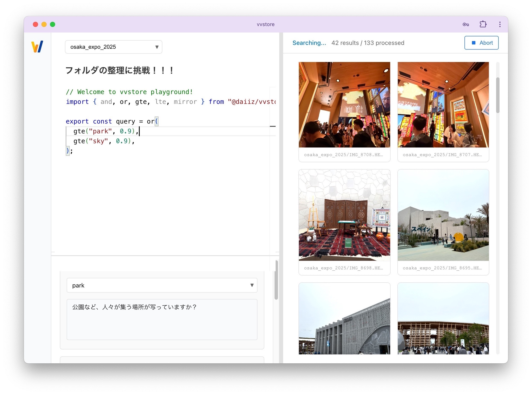Open thumbnail IMG_8707 image
The height and width of the screenshot is (395, 532).
pyautogui.click(x=443, y=105)
